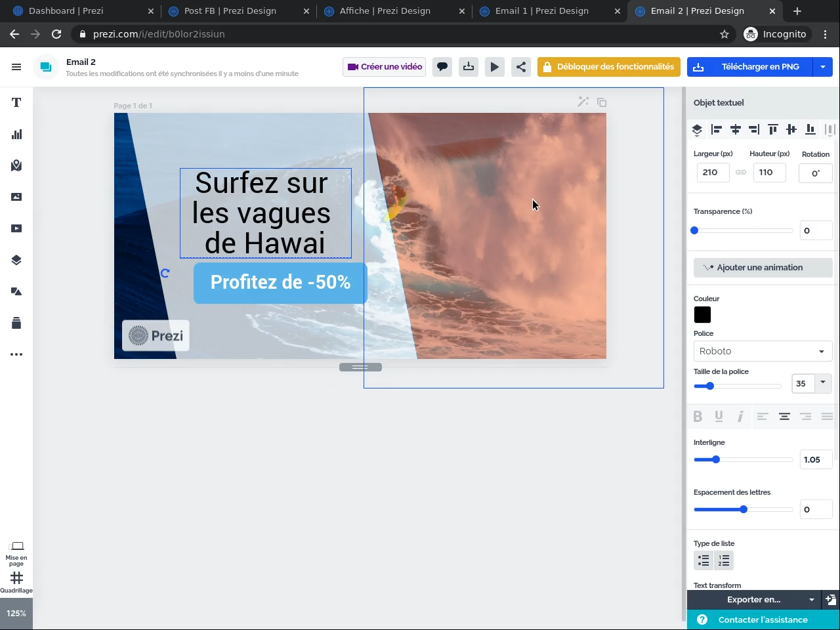Toggle underline text formatting
Image resolution: width=840 pixels, height=630 pixels.
(x=719, y=417)
